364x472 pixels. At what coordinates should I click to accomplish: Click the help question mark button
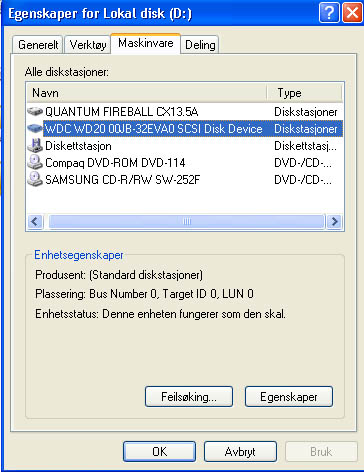(329, 13)
